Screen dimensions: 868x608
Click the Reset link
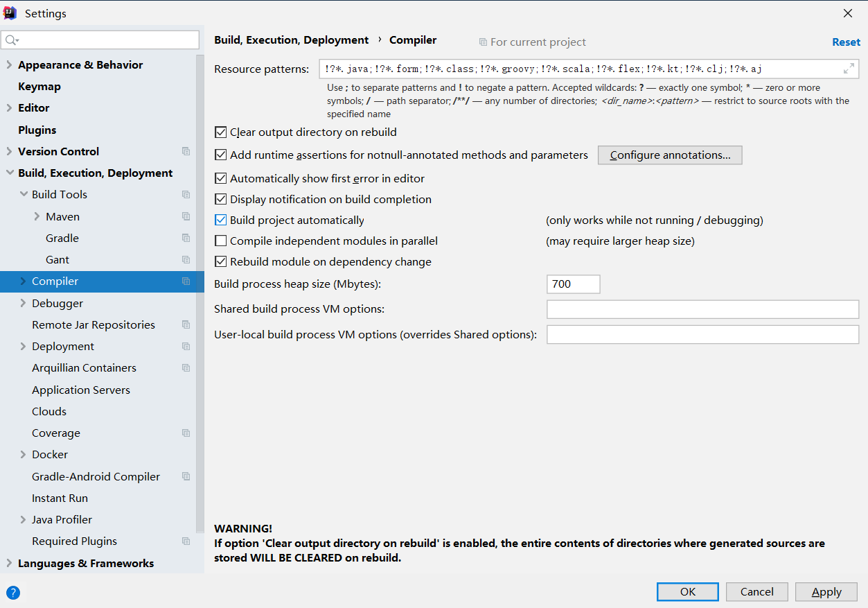[x=846, y=42]
